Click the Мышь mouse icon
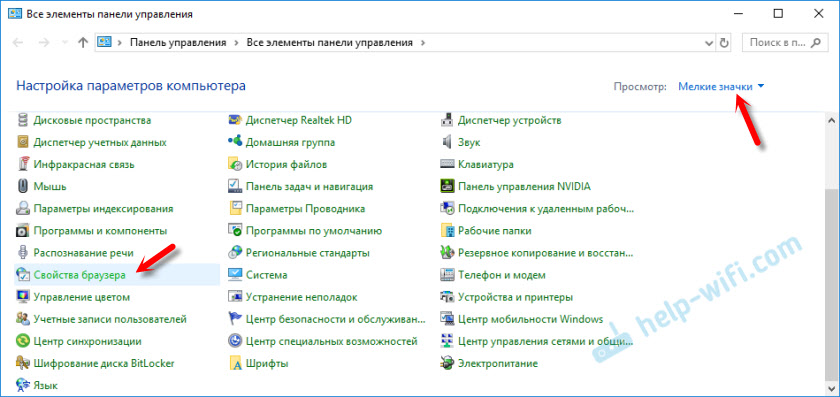This screenshot has width=840, height=397. (22, 186)
